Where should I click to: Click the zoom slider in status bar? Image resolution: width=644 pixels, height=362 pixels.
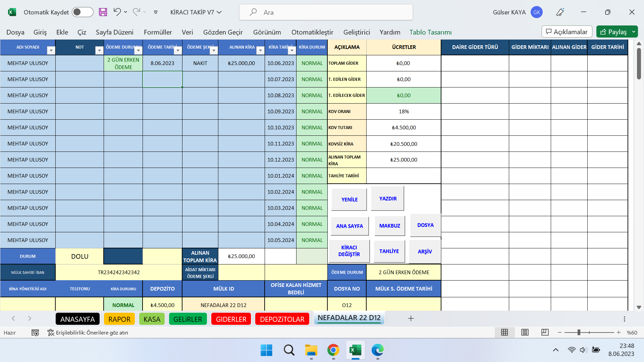pyautogui.click(x=579, y=332)
